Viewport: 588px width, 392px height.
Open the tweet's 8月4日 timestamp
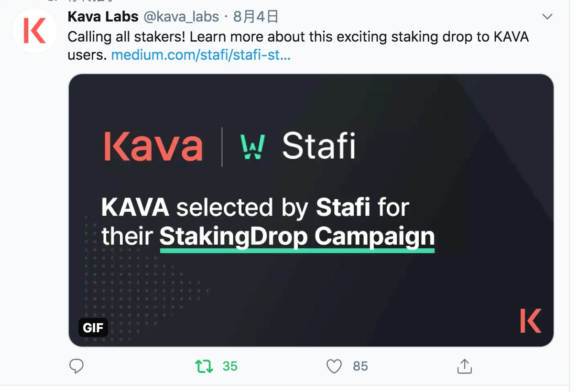click(256, 17)
